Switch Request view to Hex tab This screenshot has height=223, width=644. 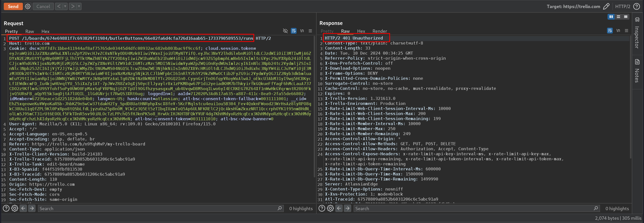tap(46, 31)
